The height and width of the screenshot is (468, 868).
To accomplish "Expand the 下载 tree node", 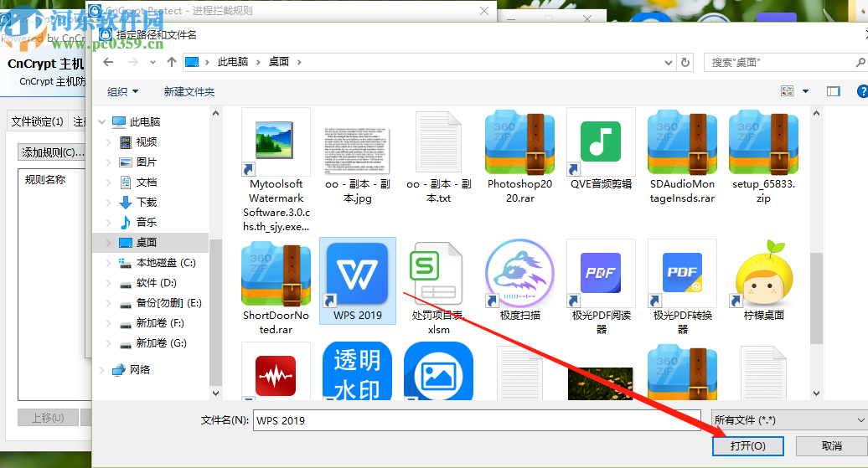I will (x=109, y=203).
